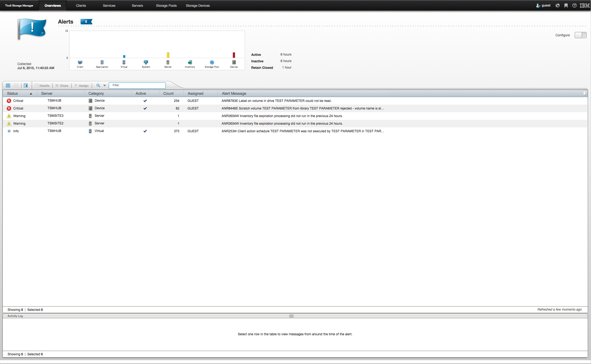591x364 pixels.
Task: Sort by the Server column header
Action: 61,94
